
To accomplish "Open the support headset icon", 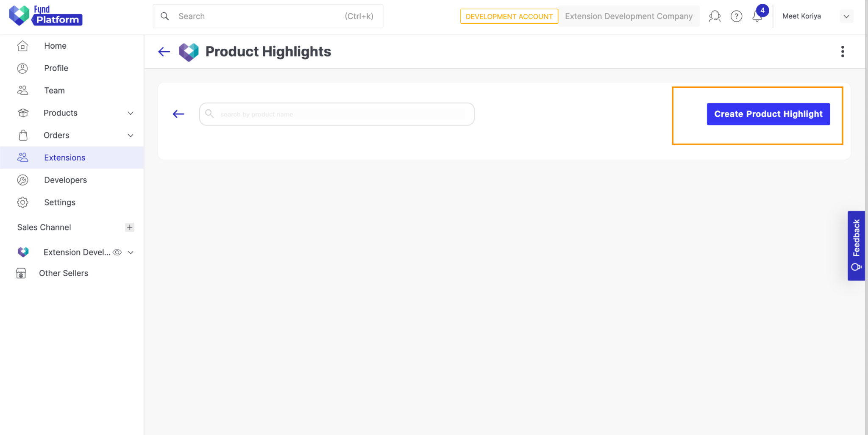I will (x=715, y=16).
